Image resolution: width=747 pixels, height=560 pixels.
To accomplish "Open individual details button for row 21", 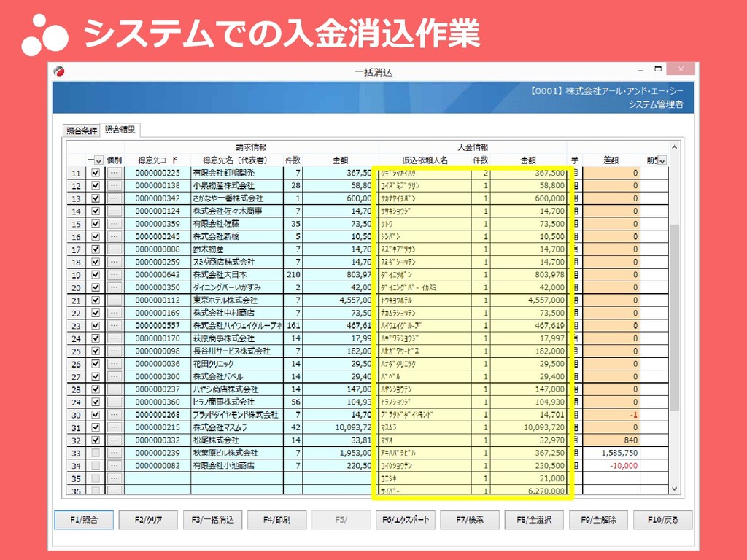I will coord(114,300).
